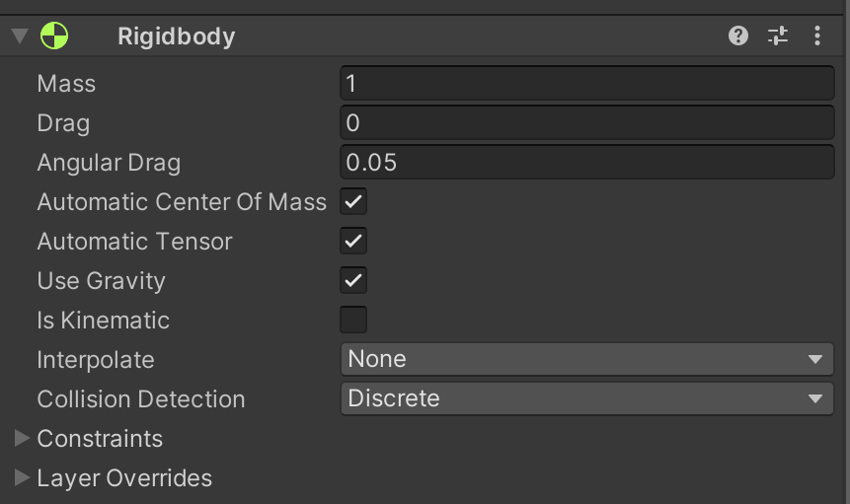850x504 pixels.
Task: Enable the Is Kinematic checkbox
Action: click(353, 321)
